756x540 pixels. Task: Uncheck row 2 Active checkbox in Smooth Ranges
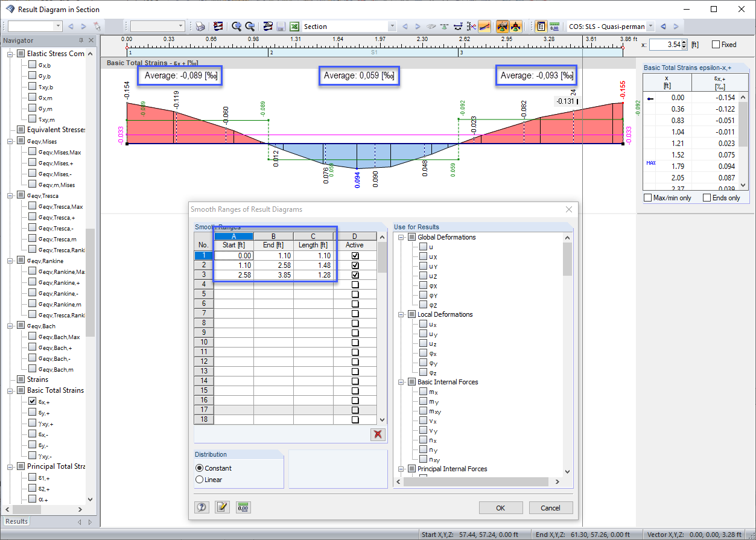pos(355,264)
